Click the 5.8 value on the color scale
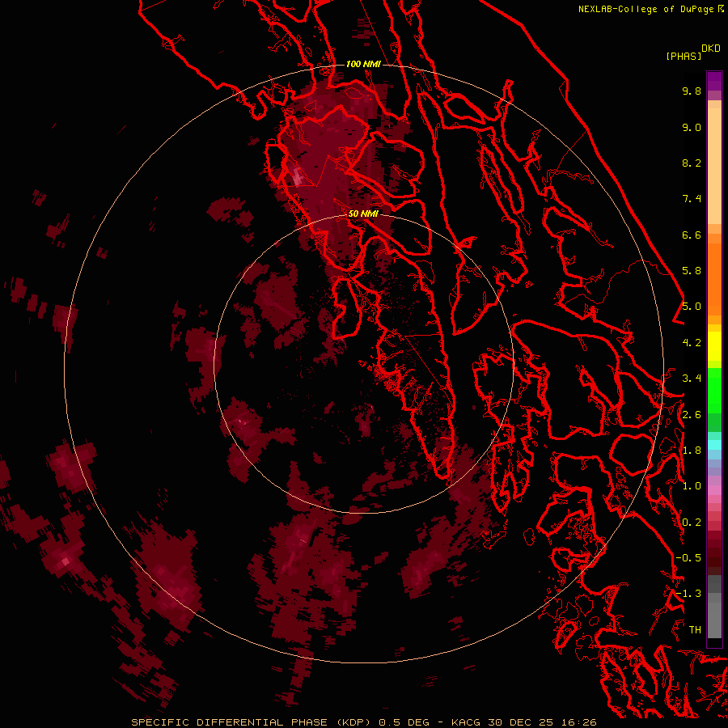This screenshot has height=728, width=728. point(692,271)
